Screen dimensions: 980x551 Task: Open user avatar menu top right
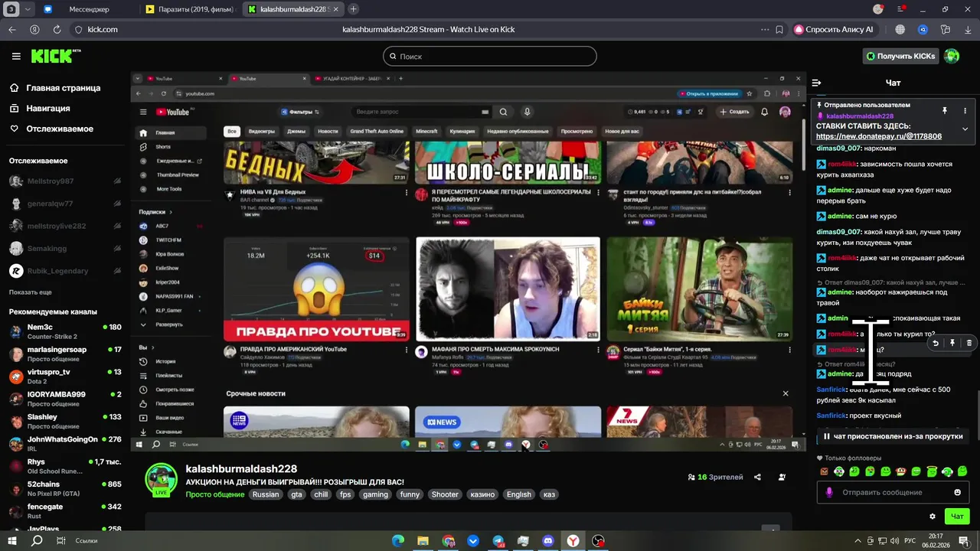[x=952, y=56]
